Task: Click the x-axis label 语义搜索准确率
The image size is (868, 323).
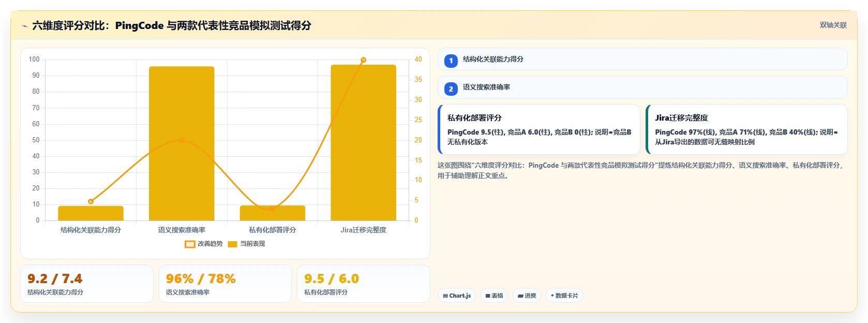Action: click(x=182, y=230)
